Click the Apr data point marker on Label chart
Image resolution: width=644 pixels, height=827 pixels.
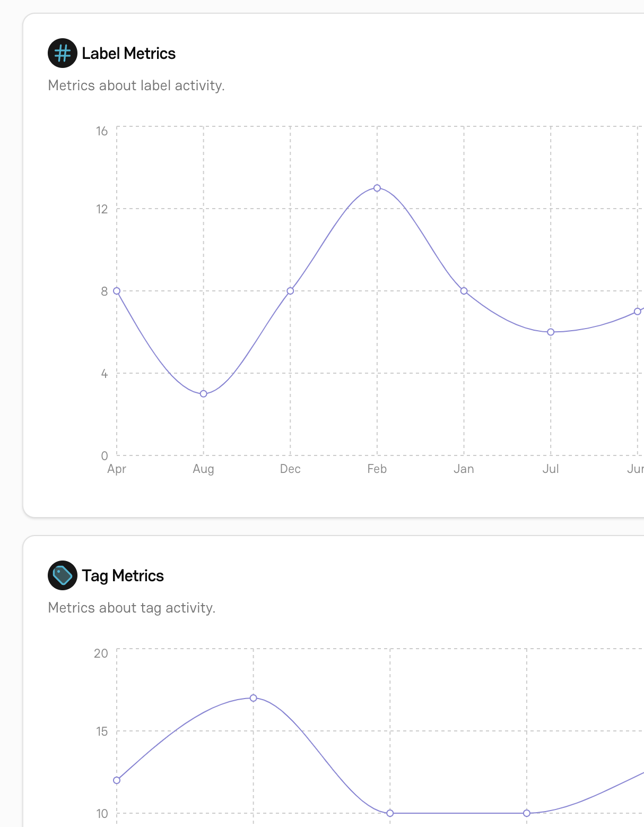pos(117,291)
